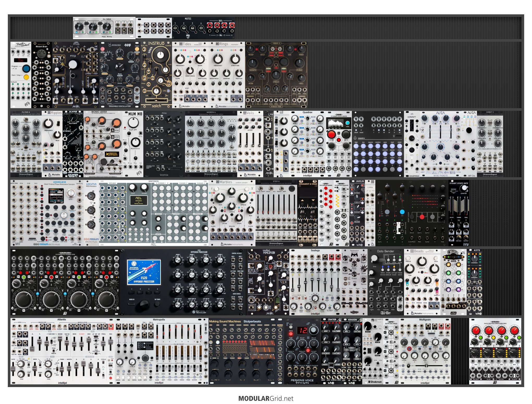Select the Mimeophon module
This screenshot has height=404, width=532.
268,282
